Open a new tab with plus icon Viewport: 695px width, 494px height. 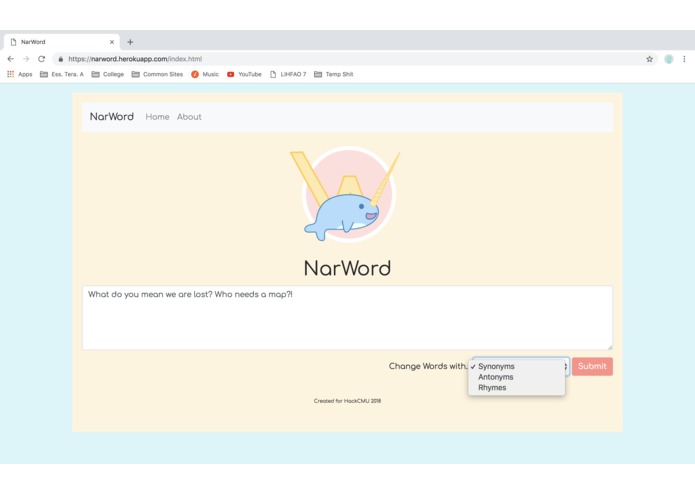130,42
